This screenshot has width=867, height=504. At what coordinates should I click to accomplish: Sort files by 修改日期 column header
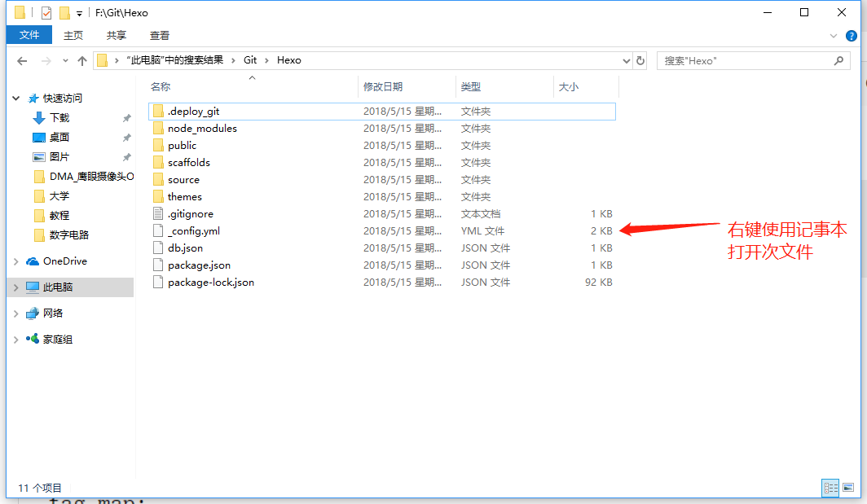[x=383, y=87]
